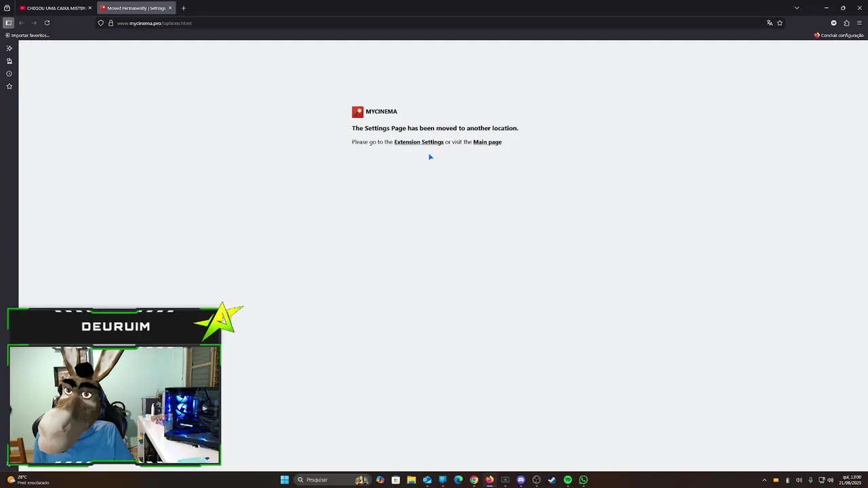Open Copilot from the taskbar
The height and width of the screenshot is (488, 868).
(380, 480)
